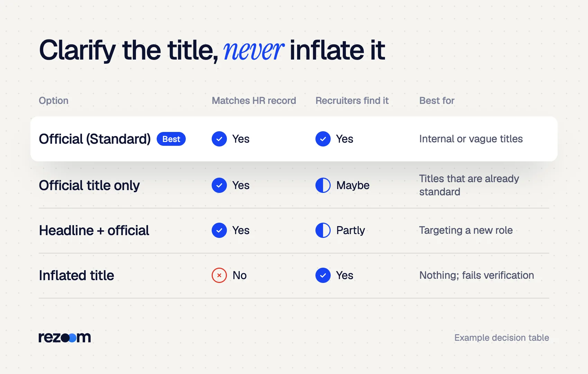
Task: Click the checkmark icon under Recruiters find it for Official (Standard)
Action: pyautogui.click(x=323, y=139)
